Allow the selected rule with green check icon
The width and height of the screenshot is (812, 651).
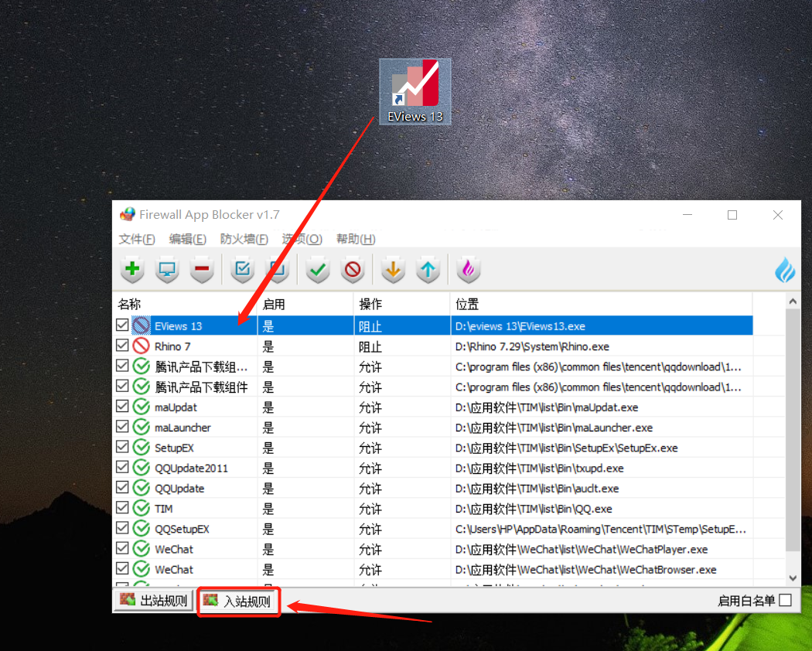tap(317, 269)
